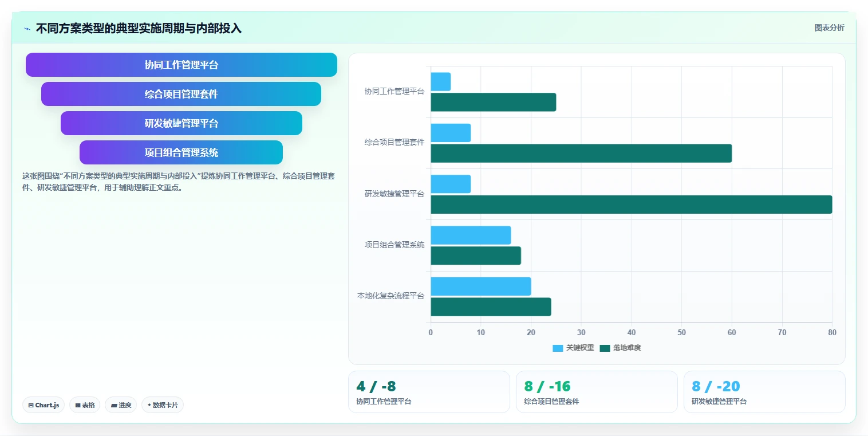Click the light blue 本地化复杂流程平台 bar
The height and width of the screenshot is (436, 868).
[x=481, y=286]
